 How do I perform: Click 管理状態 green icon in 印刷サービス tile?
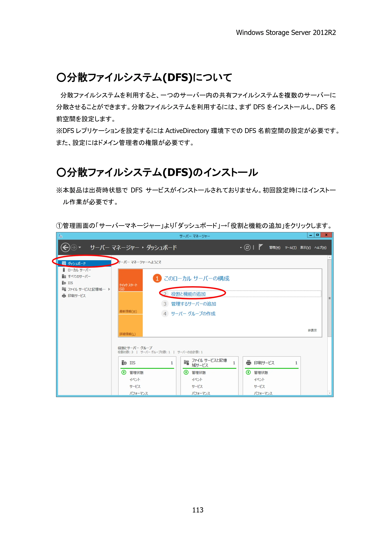coord(248,372)
